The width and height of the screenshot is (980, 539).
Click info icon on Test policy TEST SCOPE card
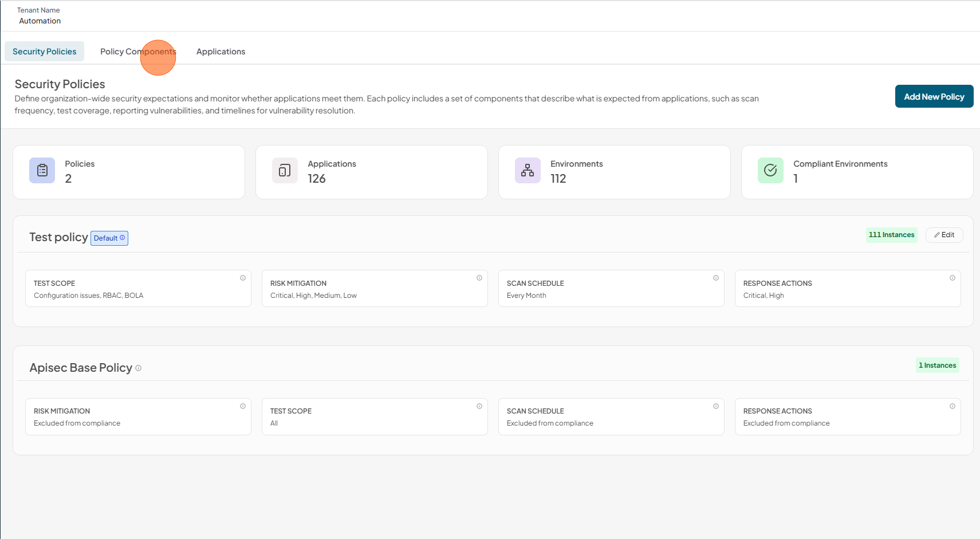[x=243, y=278]
